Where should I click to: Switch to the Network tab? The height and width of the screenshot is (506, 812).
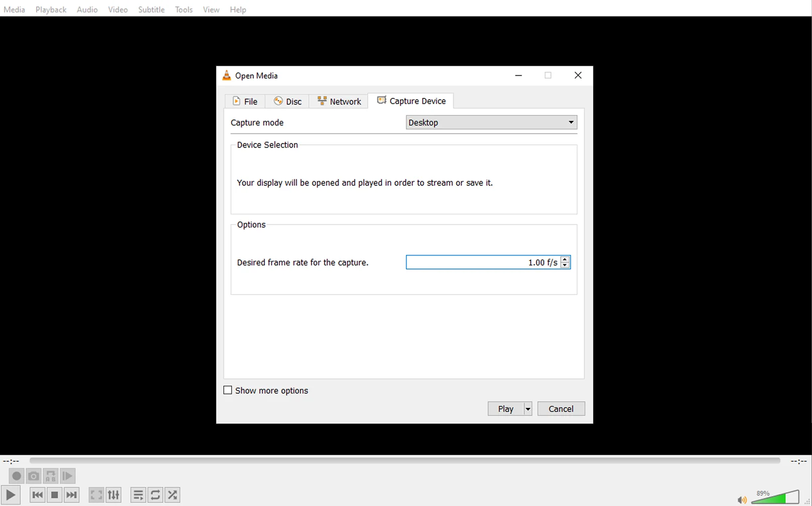339,101
